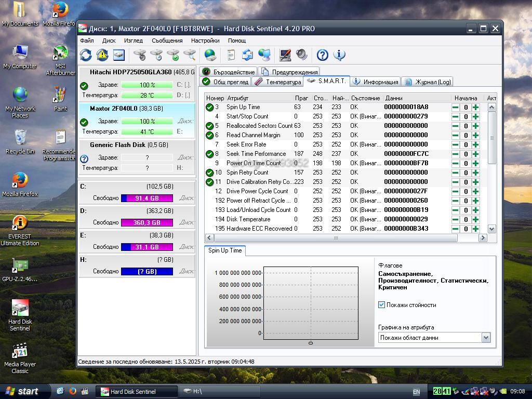532x399 pixels.
Task: Open the Файл menu
Action: 87,41
